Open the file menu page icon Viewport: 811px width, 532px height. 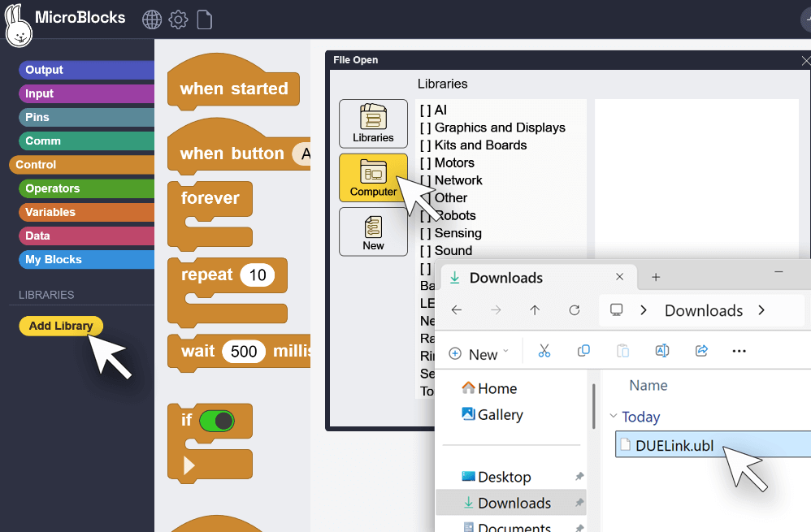(205, 19)
